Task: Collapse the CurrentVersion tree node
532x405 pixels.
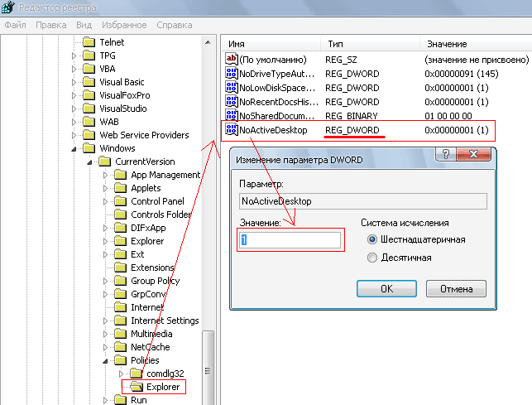Action: (x=89, y=162)
